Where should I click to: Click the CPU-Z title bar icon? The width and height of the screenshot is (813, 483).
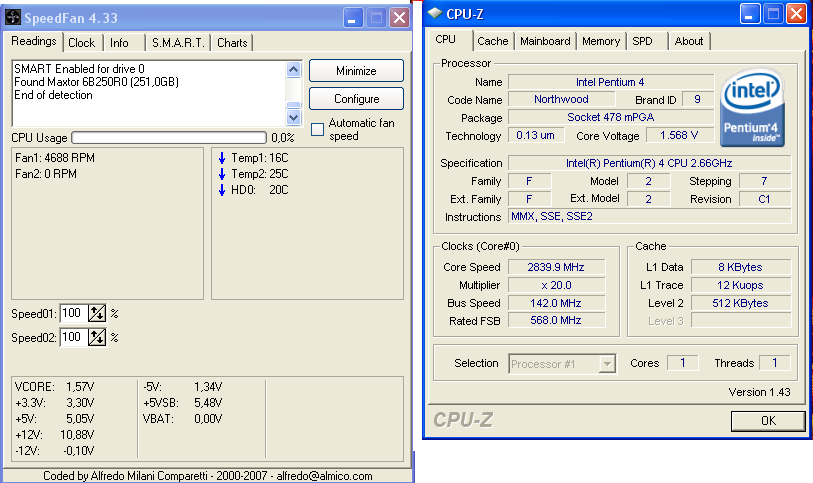(x=434, y=13)
